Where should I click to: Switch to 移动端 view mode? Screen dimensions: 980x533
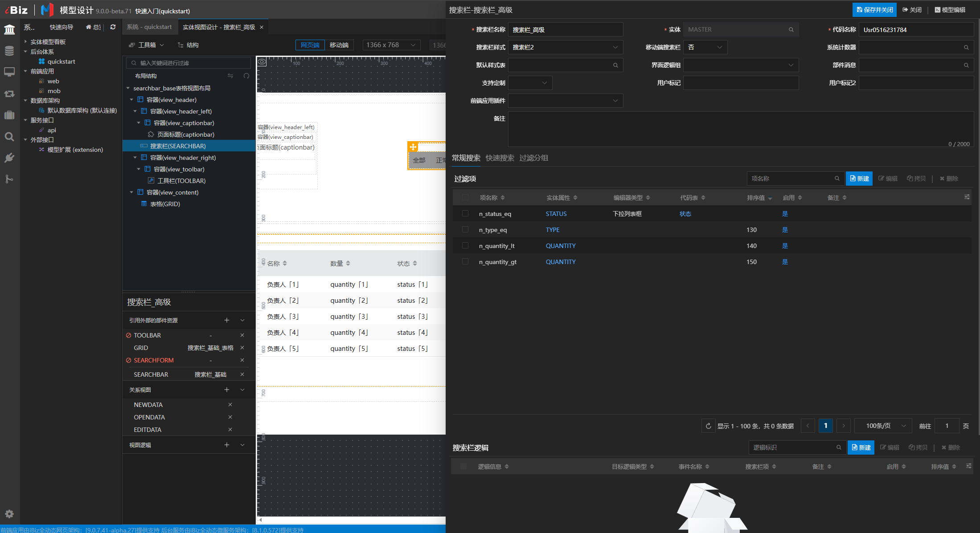339,45
